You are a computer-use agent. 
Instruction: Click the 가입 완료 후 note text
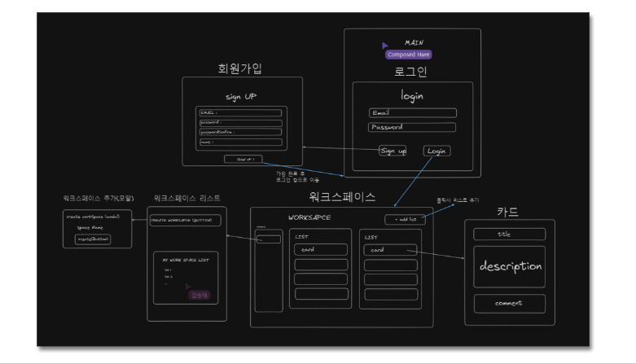pos(291,173)
